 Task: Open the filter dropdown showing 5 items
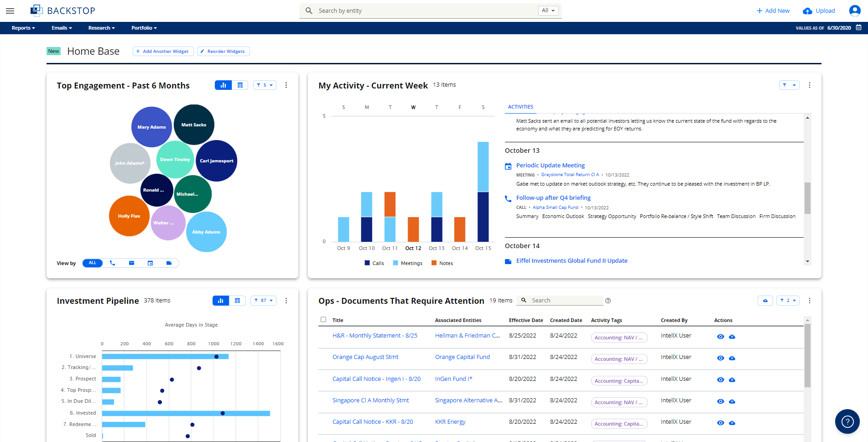pyautogui.click(x=265, y=85)
